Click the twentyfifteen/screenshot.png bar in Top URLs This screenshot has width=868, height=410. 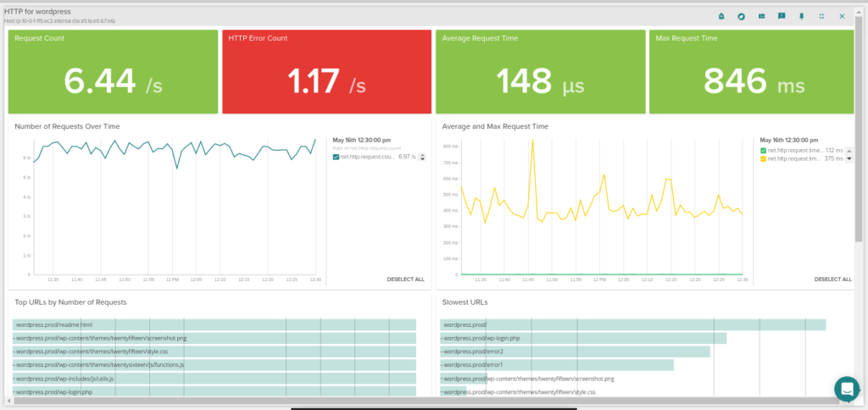coord(214,338)
